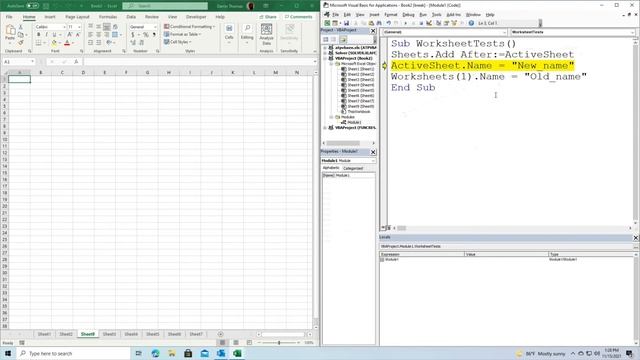Viewport: 640px width, 360px height.
Task: Open the (General) object dropdown in code window
Action: pyautogui.click(x=504, y=32)
